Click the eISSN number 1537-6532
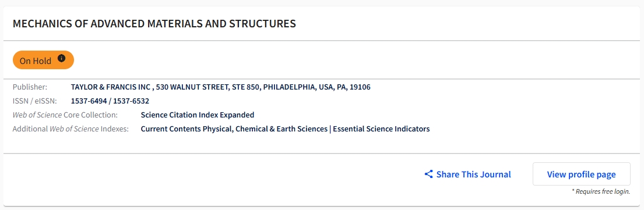644x210 pixels. [131, 101]
